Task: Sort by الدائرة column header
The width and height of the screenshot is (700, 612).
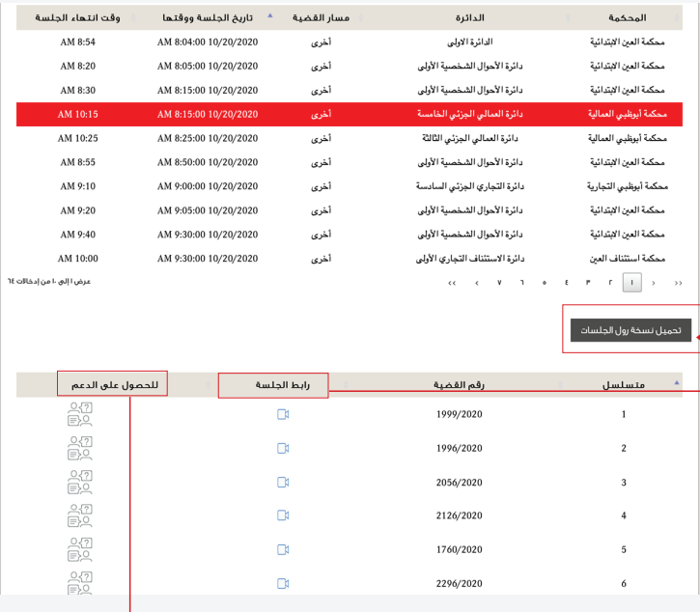Action: click(x=469, y=17)
